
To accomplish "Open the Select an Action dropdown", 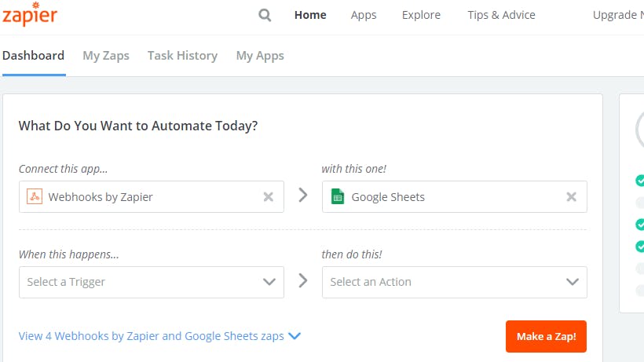I will tap(454, 282).
